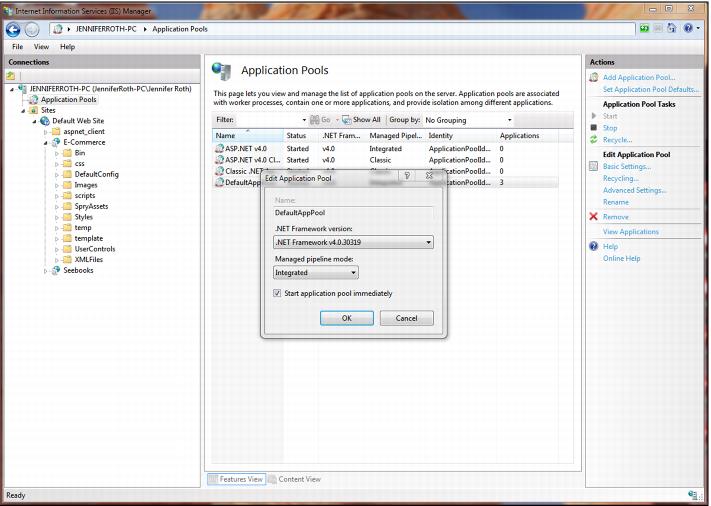Click the Name field showing DefaultAppPool

click(354, 213)
